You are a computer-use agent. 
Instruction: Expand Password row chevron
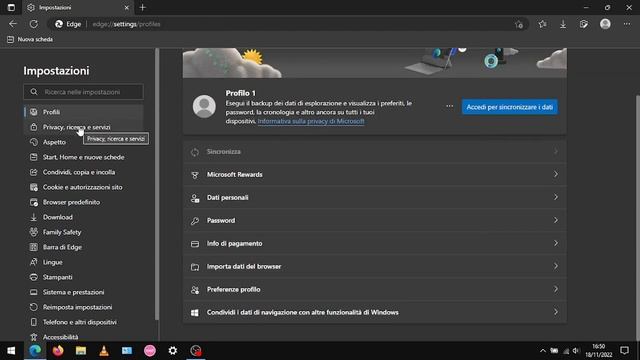(556, 220)
